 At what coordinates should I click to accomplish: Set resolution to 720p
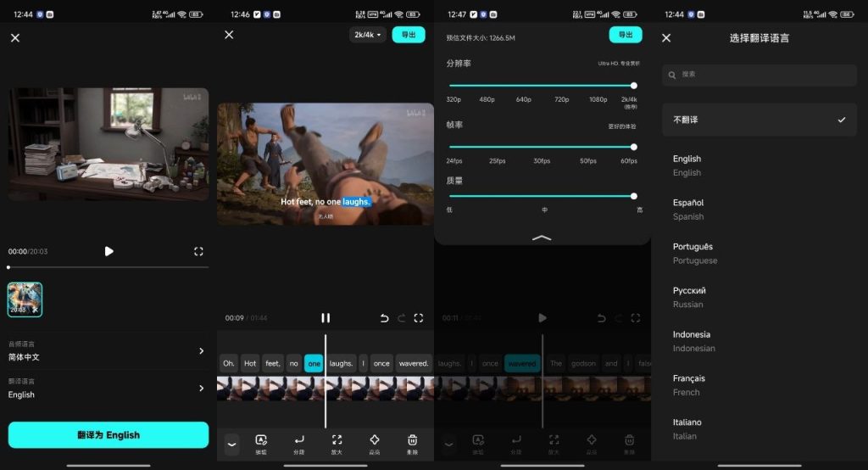click(561, 100)
